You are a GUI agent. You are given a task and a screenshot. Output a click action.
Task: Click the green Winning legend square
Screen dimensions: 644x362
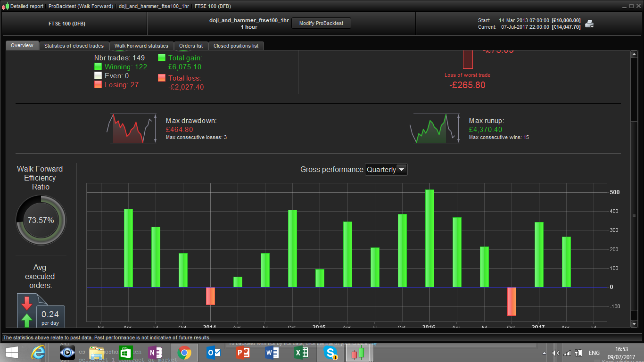[x=98, y=67]
